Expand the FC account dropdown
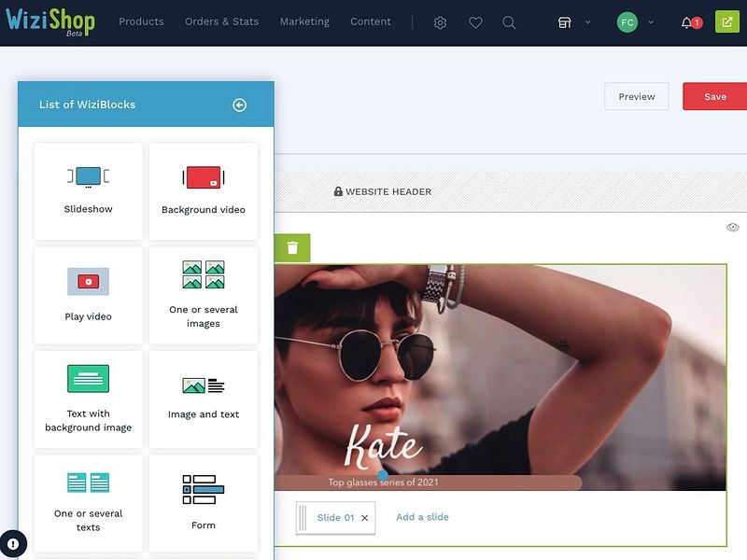 [x=635, y=21]
